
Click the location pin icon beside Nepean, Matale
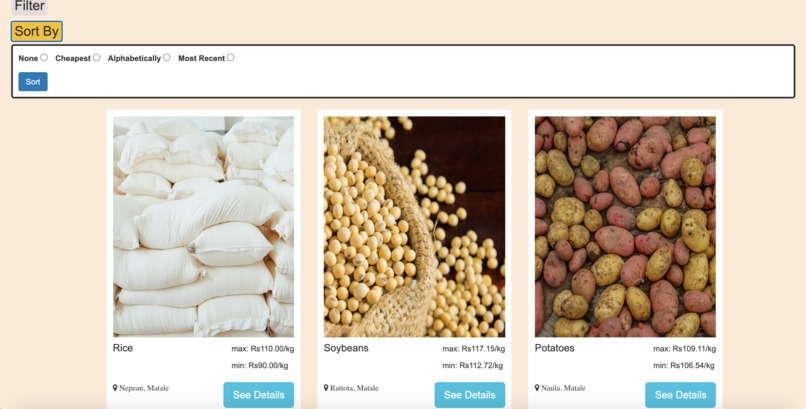click(115, 387)
